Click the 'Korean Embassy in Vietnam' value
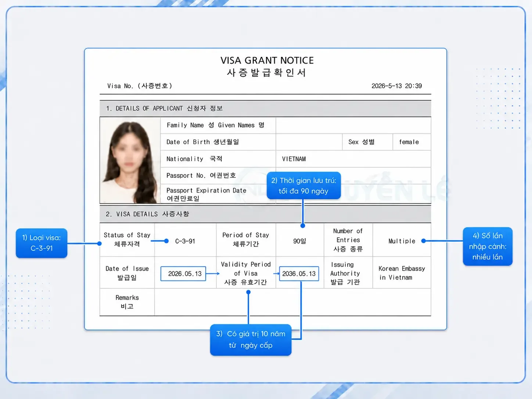 pyautogui.click(x=402, y=273)
